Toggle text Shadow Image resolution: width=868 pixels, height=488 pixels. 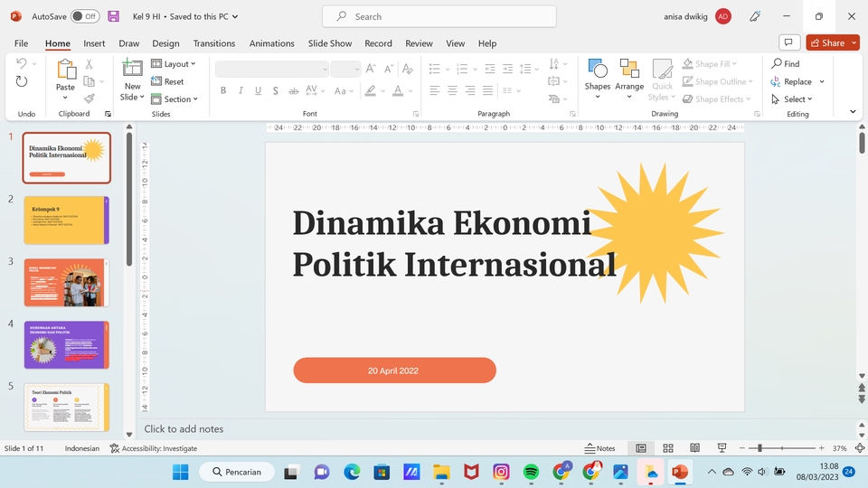[275, 90]
